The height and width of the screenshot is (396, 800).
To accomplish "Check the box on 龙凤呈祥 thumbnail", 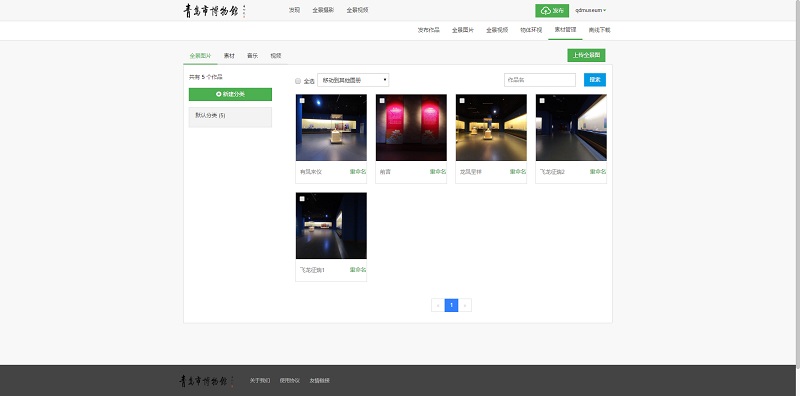I will coord(462,101).
